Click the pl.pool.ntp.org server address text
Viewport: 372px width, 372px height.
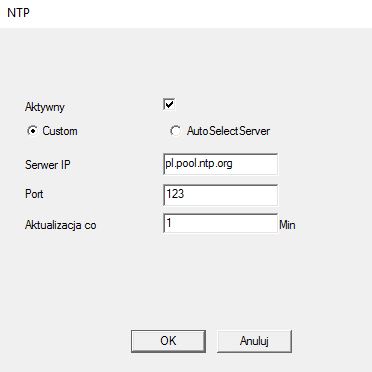199,164
